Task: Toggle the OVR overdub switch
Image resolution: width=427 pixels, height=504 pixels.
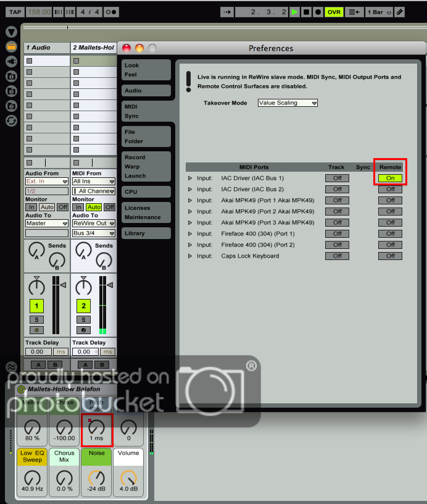Action: [x=334, y=12]
